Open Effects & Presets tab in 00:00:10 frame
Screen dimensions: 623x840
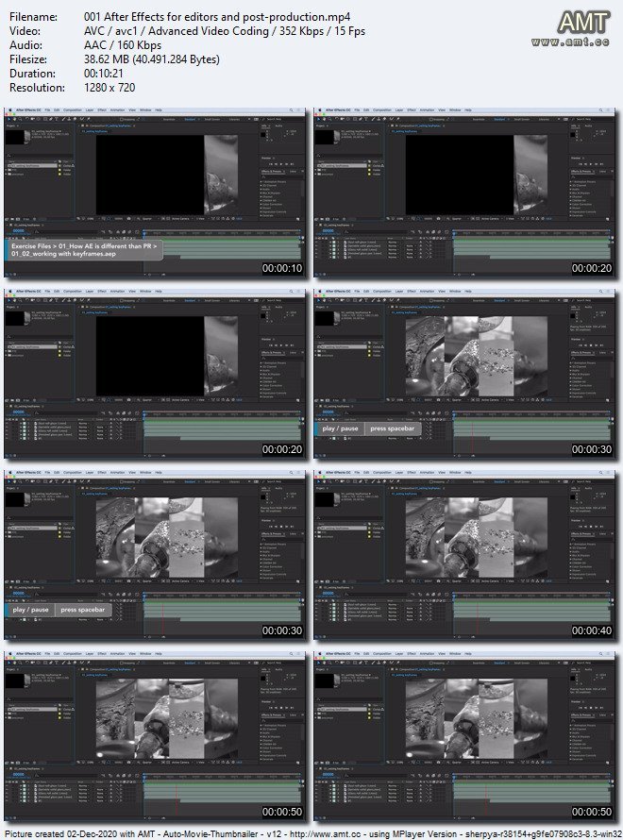[271, 172]
